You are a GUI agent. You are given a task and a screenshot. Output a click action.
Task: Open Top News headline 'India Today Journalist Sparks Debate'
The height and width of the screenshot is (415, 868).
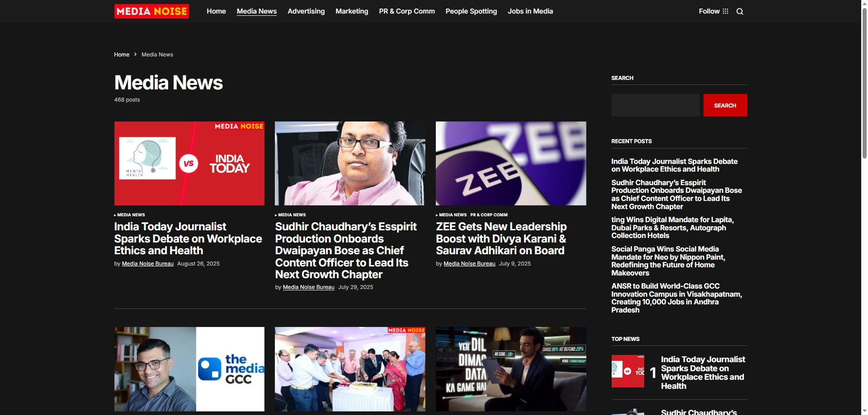(703, 373)
